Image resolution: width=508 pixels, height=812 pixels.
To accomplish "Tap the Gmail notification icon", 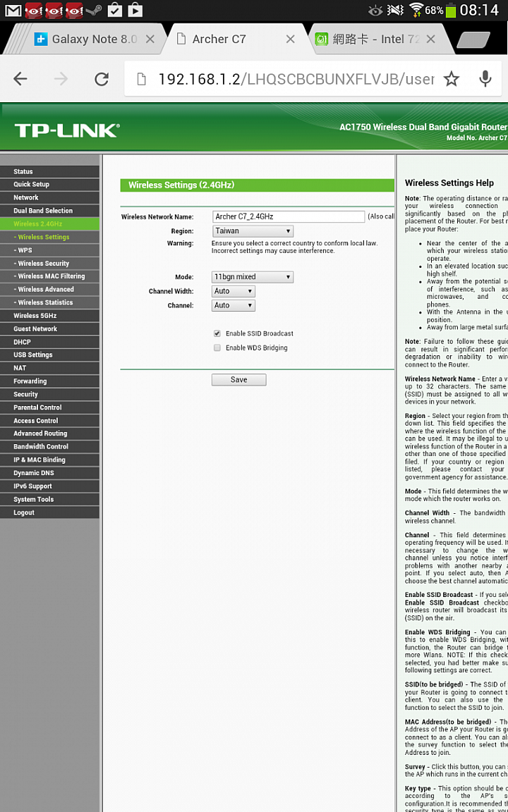I will pos(13,10).
